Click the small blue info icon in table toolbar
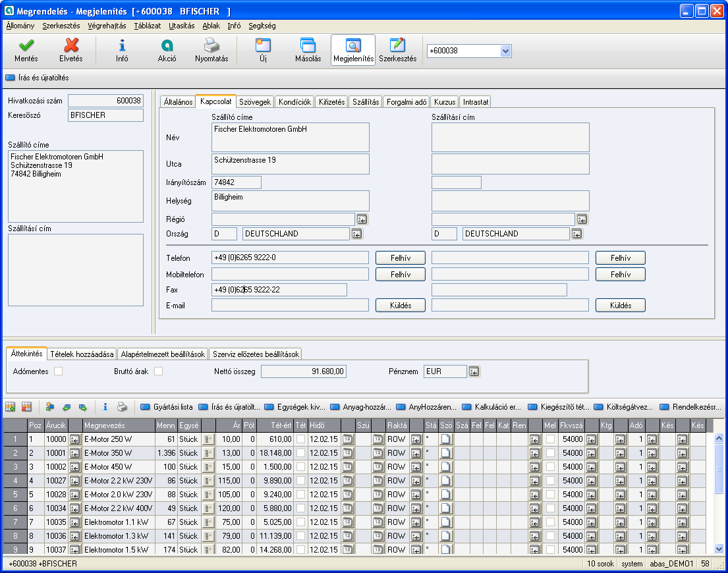This screenshot has height=573, width=728. tap(105, 407)
